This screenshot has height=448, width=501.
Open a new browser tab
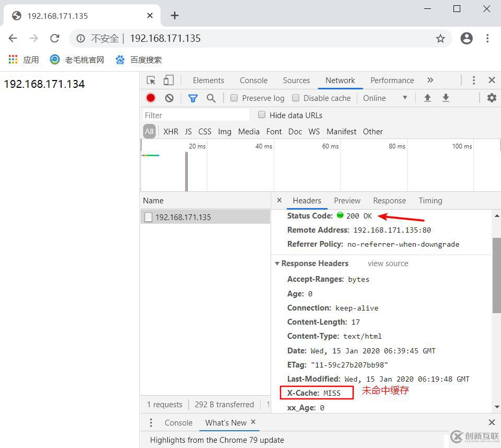(174, 15)
